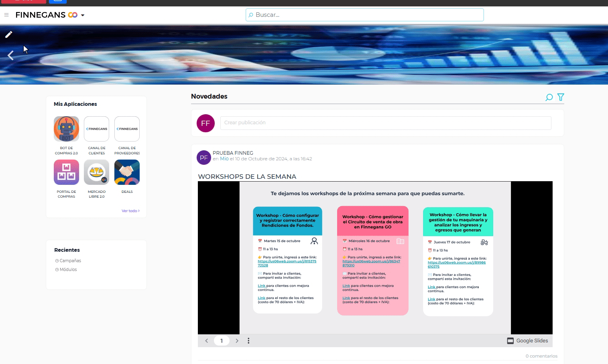This screenshot has width=608, height=364.
Task: Open the Deals application icon
Action: point(127,172)
